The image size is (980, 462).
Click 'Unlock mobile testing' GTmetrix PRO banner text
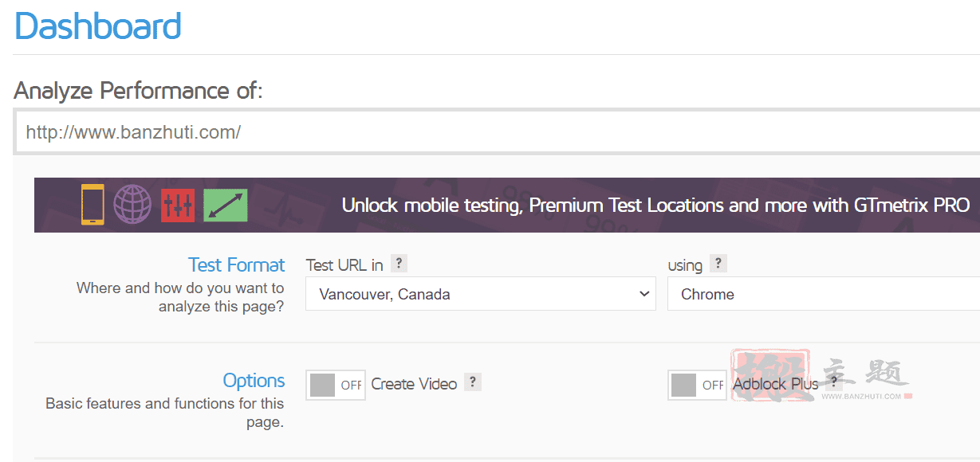point(655,206)
